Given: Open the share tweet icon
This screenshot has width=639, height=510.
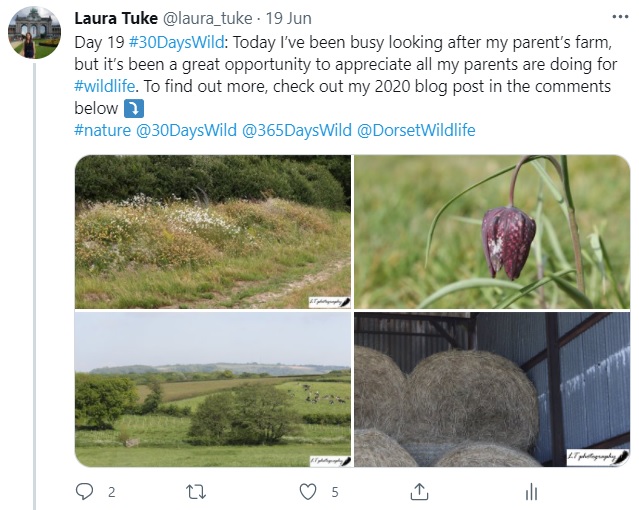Looking at the screenshot, I should pos(420,491).
